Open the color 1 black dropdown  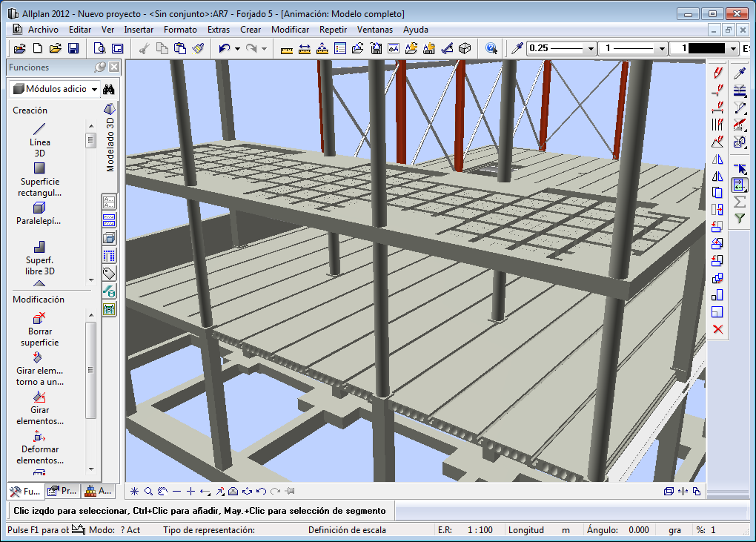point(733,49)
